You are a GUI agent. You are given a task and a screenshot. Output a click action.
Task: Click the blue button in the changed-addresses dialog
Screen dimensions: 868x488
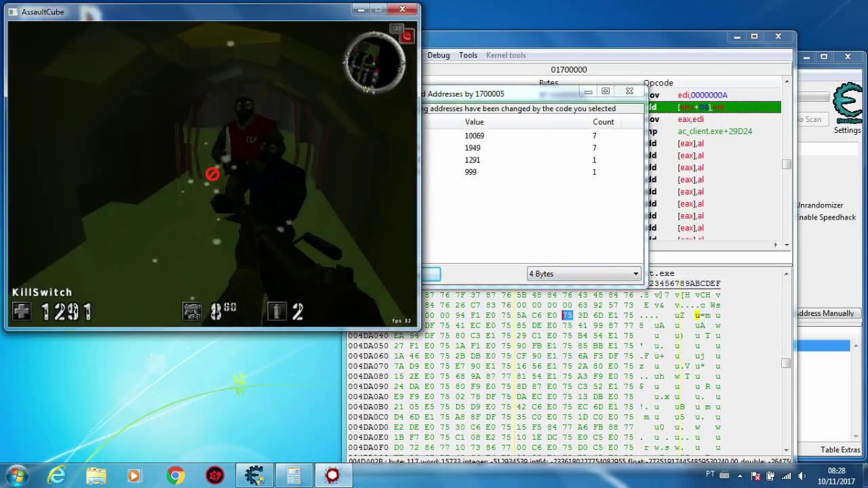[431, 274]
